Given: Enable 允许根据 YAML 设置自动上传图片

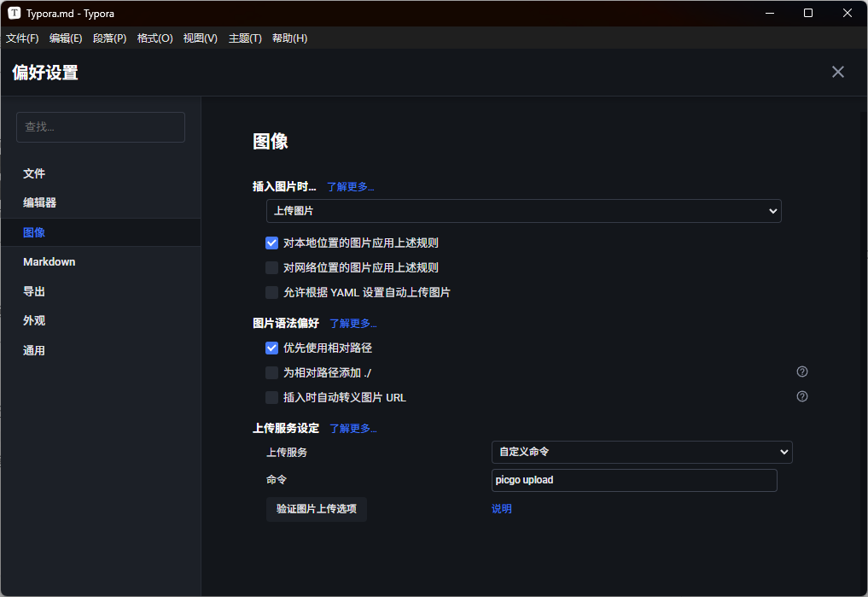Looking at the screenshot, I should (x=272, y=292).
